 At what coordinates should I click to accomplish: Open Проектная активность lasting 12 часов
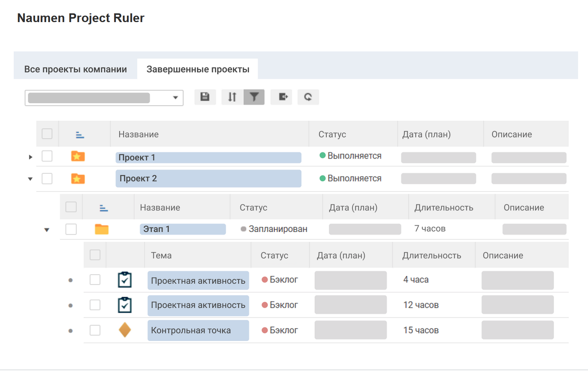click(x=198, y=305)
